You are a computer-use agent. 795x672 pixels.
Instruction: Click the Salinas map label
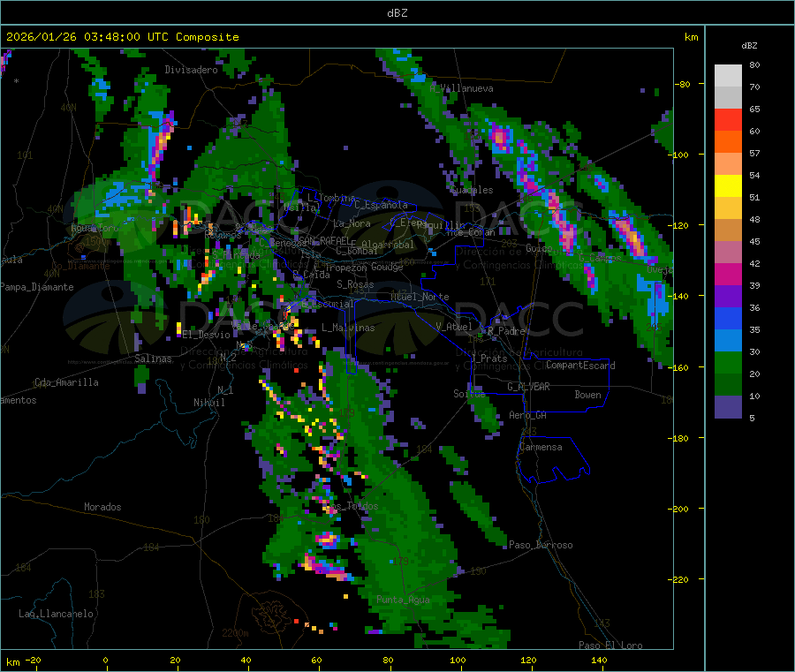153,359
